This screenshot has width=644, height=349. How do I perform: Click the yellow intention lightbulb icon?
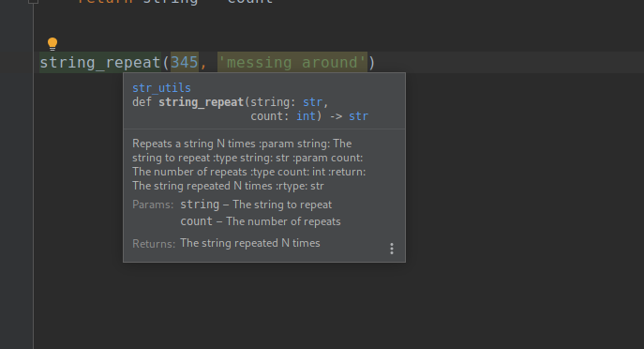click(x=52, y=43)
